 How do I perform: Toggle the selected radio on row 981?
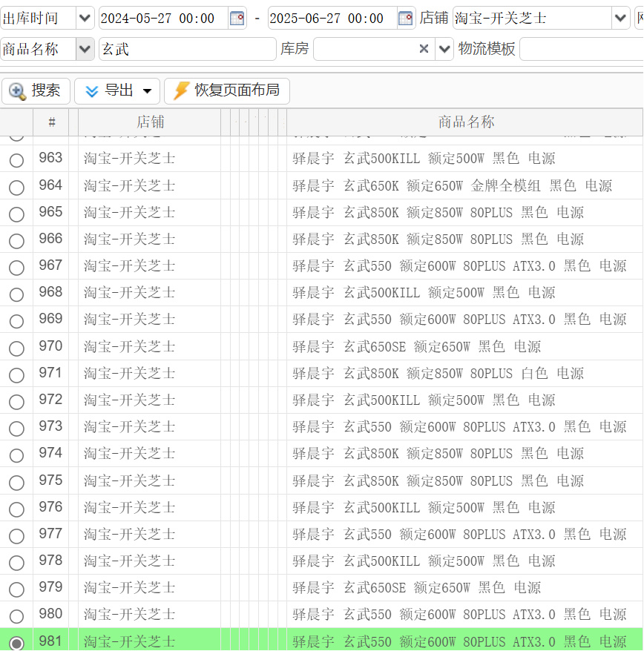[16, 643]
